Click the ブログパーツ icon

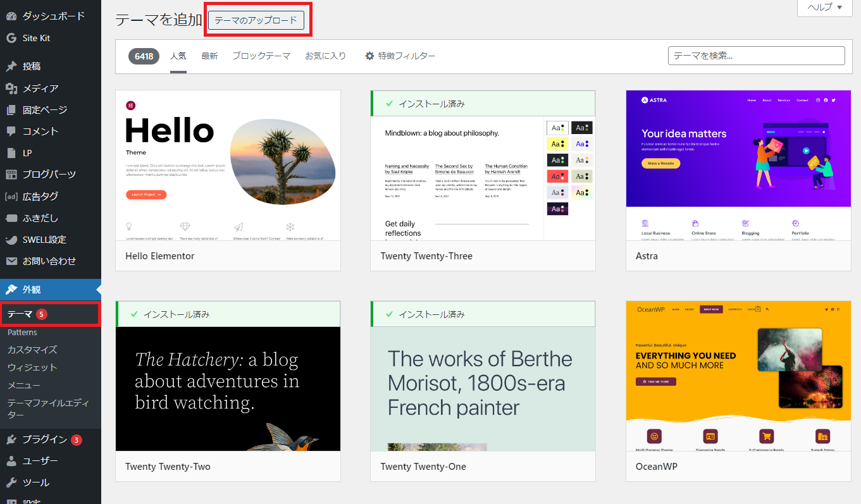[x=11, y=175]
